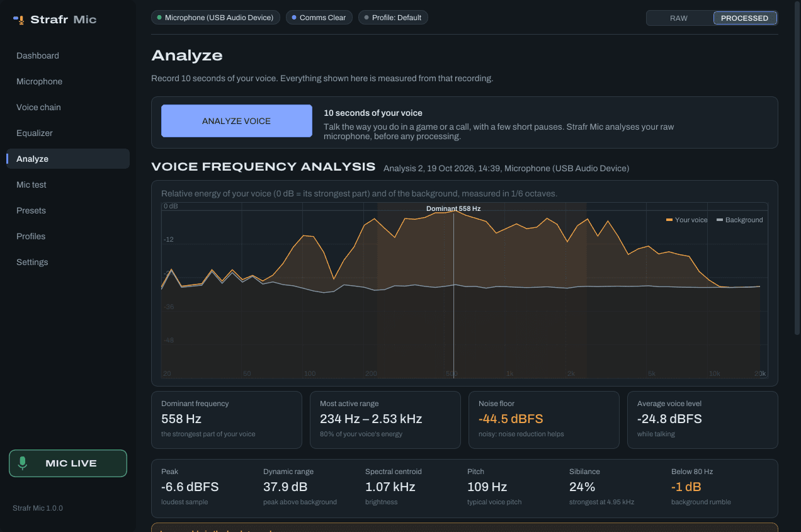Click the Your voice legend swatch
The width and height of the screenshot is (801, 532).
click(x=669, y=220)
